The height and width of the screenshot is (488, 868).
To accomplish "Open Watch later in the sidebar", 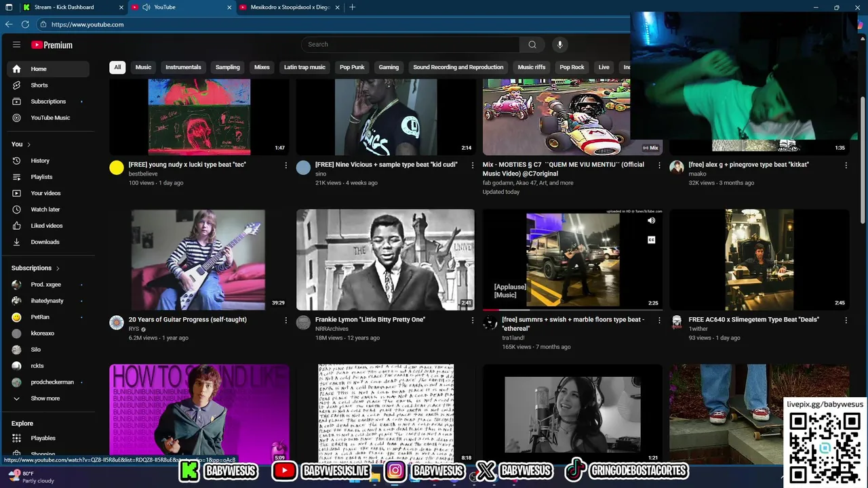I will [48, 209].
